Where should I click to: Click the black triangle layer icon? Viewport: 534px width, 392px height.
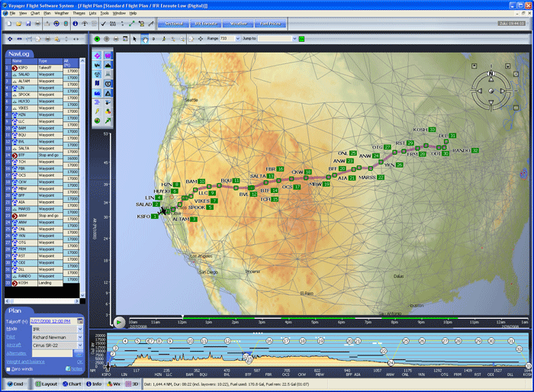[x=108, y=92]
